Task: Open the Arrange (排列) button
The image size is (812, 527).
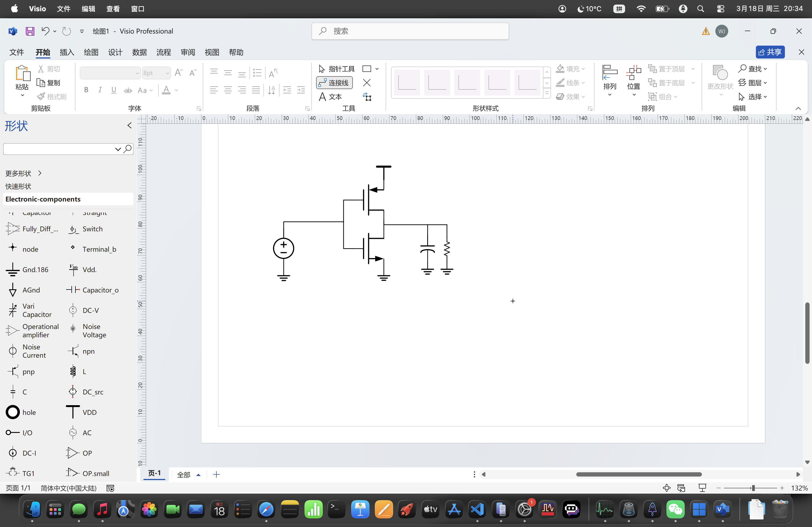Action: click(610, 80)
